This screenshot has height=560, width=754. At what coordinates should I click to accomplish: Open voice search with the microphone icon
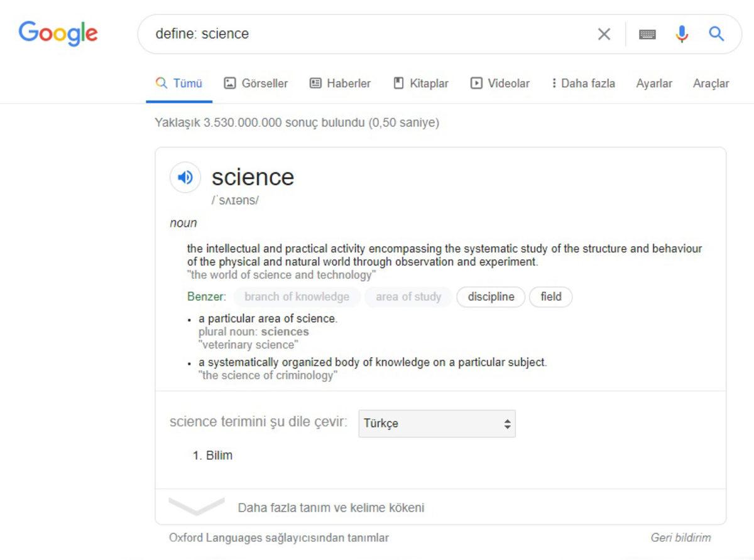pyautogui.click(x=682, y=34)
